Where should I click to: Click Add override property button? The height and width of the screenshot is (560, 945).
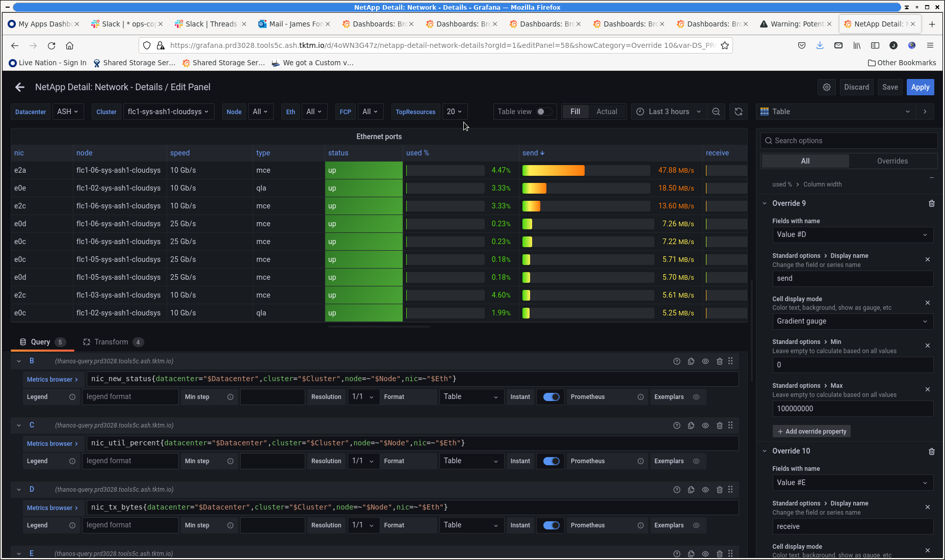point(811,432)
